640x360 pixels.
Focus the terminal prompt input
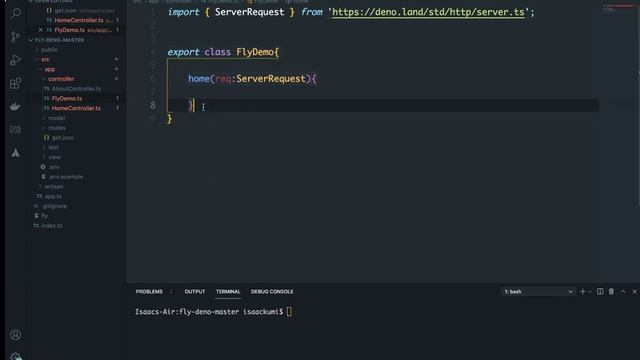[289, 312]
